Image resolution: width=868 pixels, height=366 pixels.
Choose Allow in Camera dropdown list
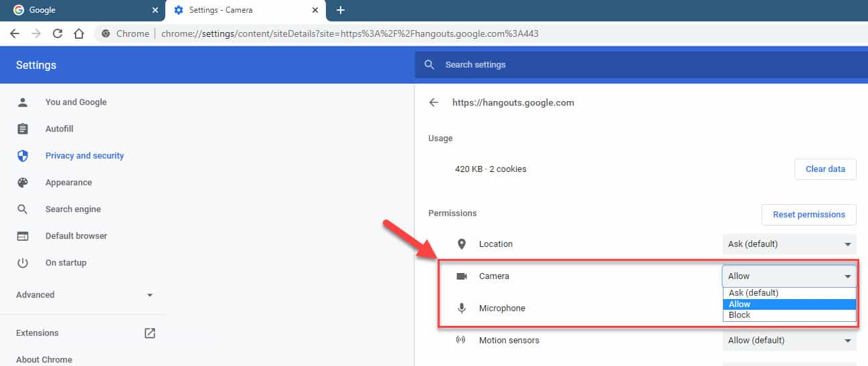789,304
